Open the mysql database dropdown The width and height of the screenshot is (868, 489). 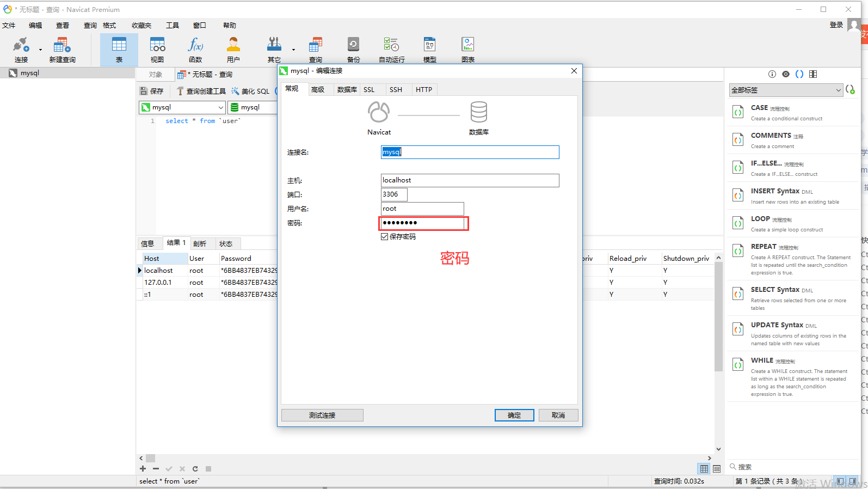[x=253, y=107]
